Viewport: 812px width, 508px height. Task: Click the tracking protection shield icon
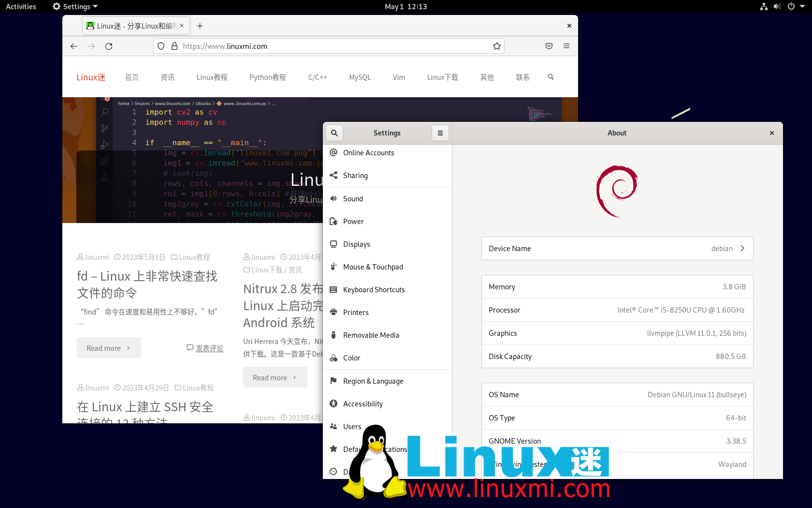161,46
